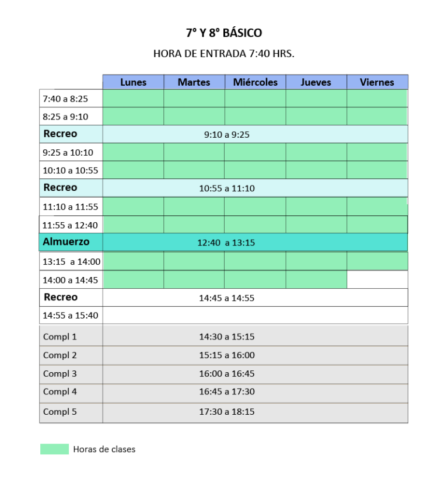Screen dimensions: 448x483
Task: Click the '14:45 a 14:55' recess time
Action: (x=227, y=298)
